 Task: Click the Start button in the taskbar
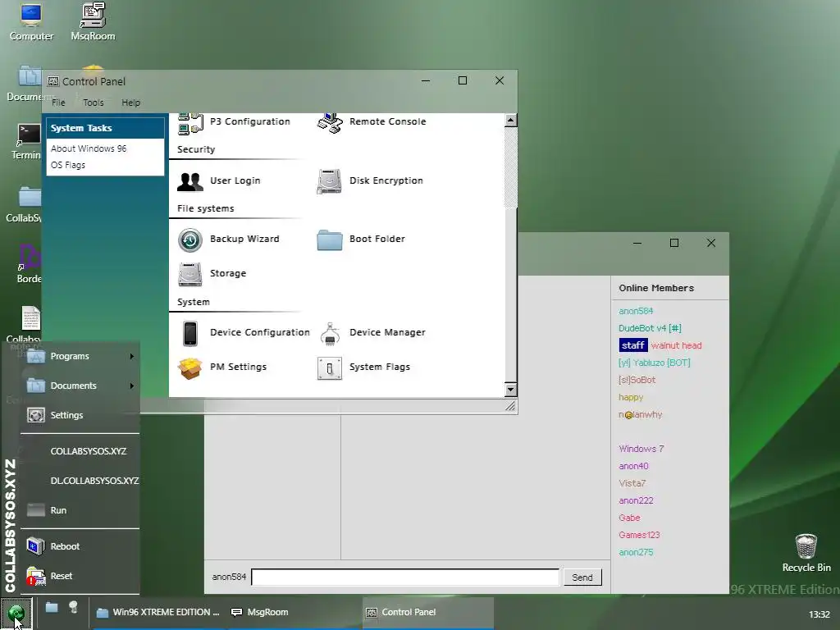tap(16, 613)
